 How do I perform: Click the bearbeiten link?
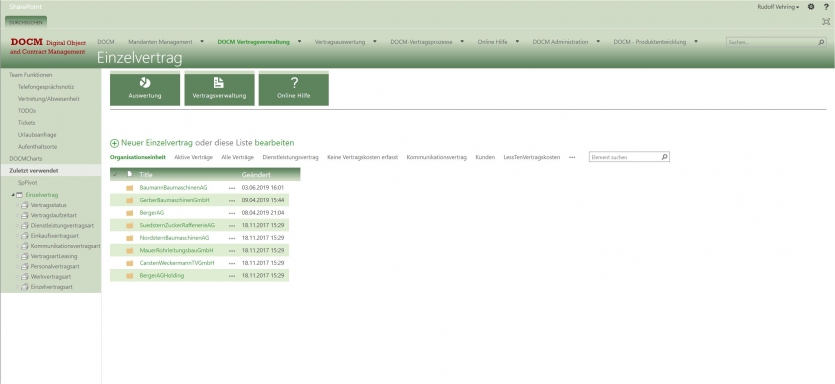click(274, 143)
